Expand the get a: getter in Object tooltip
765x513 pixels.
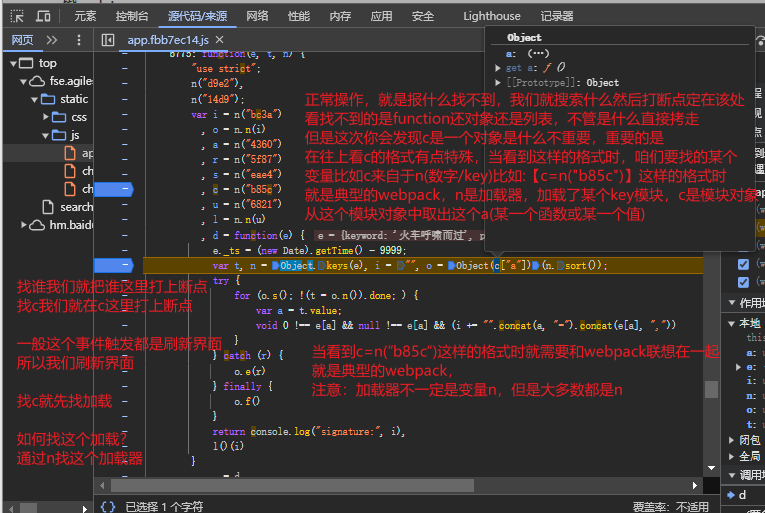point(498,68)
